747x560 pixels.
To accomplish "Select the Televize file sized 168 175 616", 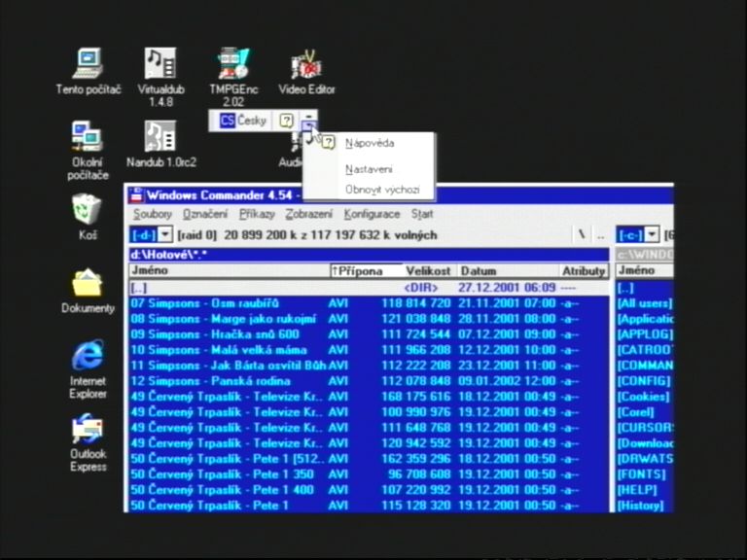I will [x=369, y=397].
